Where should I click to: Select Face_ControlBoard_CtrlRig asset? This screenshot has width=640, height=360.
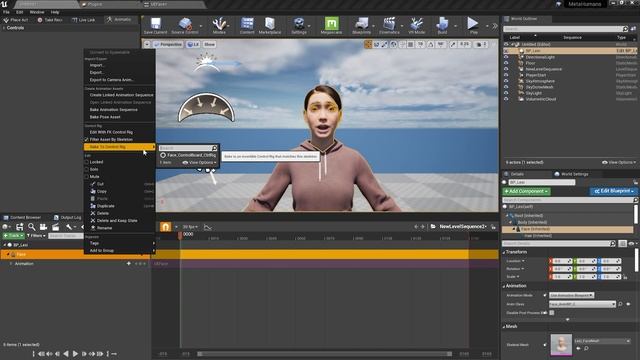(188, 156)
